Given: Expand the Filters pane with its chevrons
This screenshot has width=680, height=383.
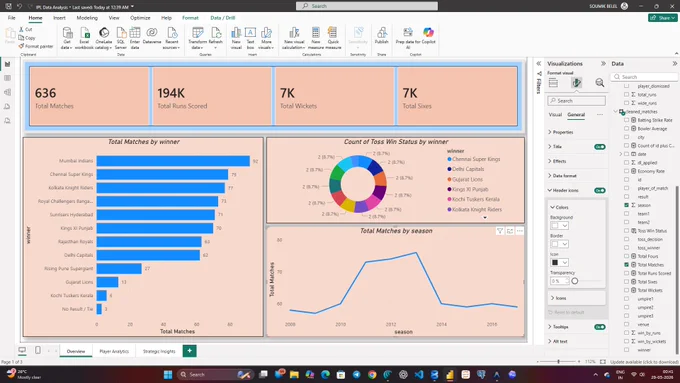Looking at the screenshot, I should tap(539, 63).
